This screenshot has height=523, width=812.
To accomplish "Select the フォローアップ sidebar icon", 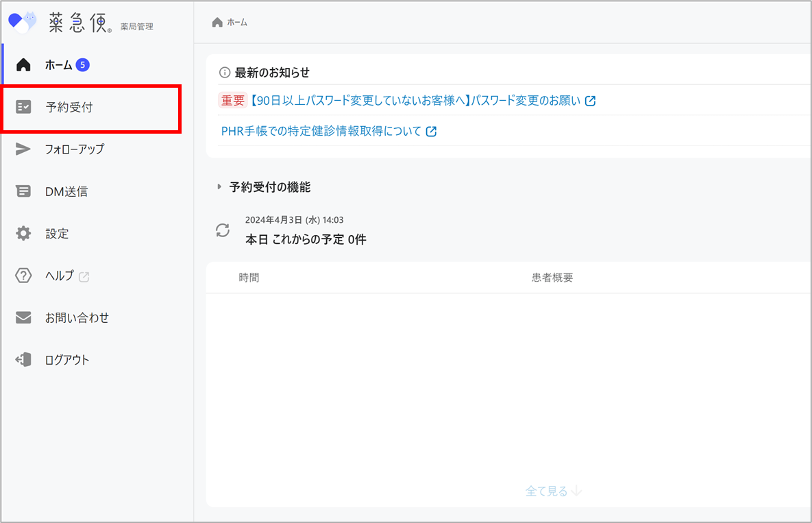I will pos(25,149).
